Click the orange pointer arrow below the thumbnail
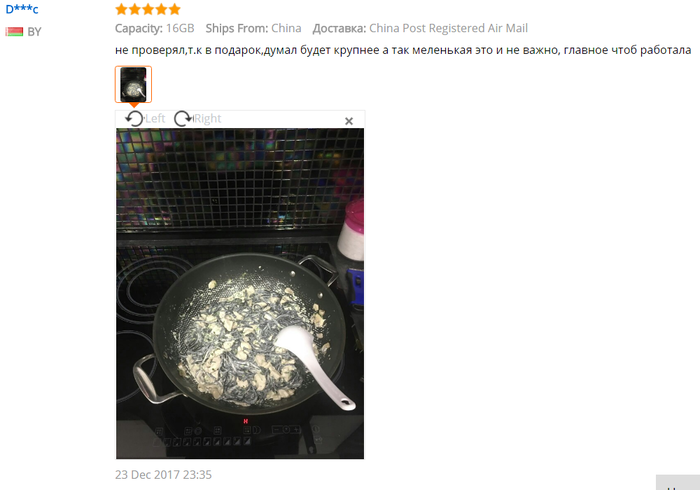700x490 pixels. [x=133, y=105]
